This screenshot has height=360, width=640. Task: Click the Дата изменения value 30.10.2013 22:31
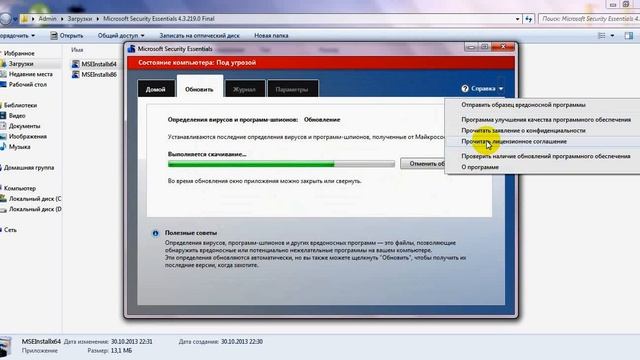click(x=131, y=342)
